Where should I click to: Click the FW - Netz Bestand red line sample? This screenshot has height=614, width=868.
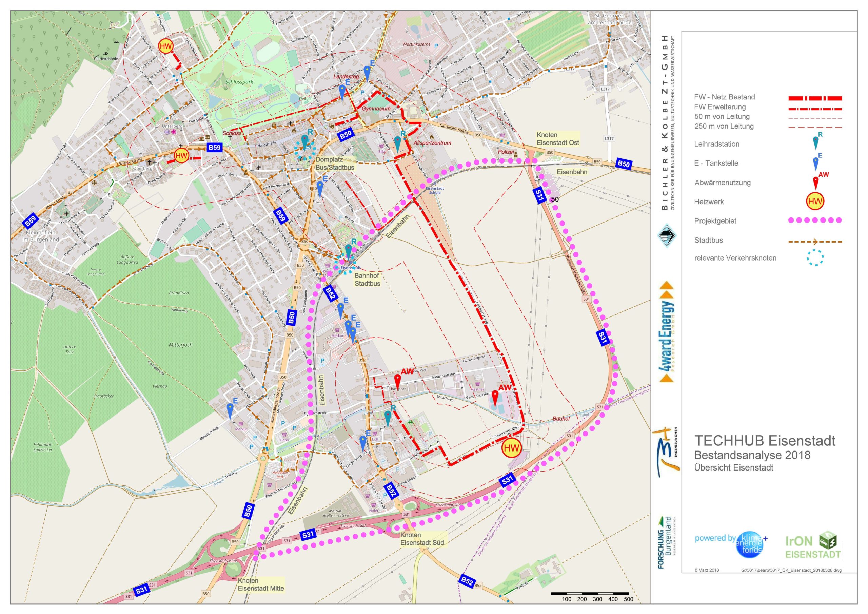(x=815, y=98)
